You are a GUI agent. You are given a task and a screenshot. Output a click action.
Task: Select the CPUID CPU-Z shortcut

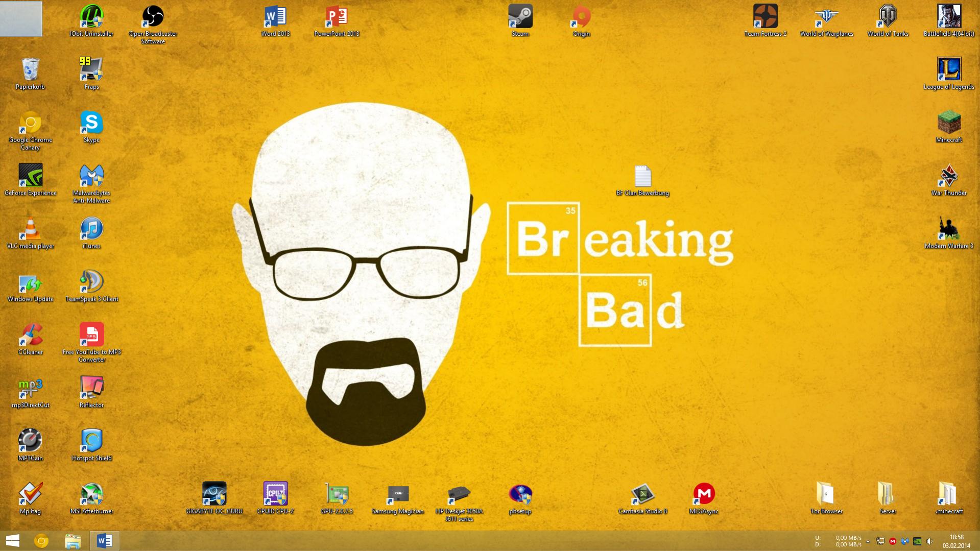pyautogui.click(x=275, y=499)
